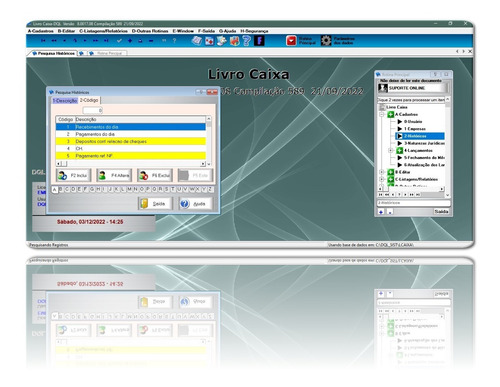
Task: Click the Descrição column header
Action: click(140, 119)
